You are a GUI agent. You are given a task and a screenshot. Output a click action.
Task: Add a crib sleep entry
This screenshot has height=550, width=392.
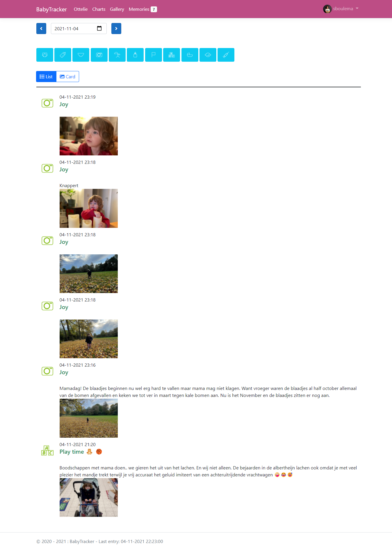pyautogui.click(x=190, y=55)
